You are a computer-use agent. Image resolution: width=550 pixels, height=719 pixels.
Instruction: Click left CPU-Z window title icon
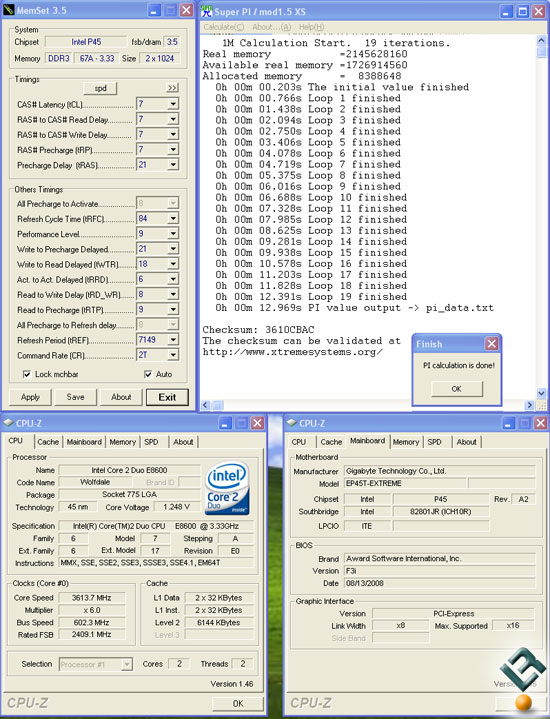[x=8, y=423]
